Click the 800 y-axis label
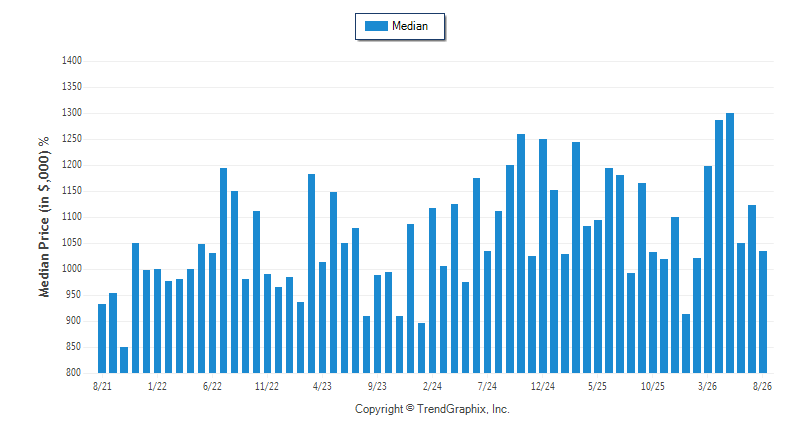 pyautogui.click(x=73, y=373)
